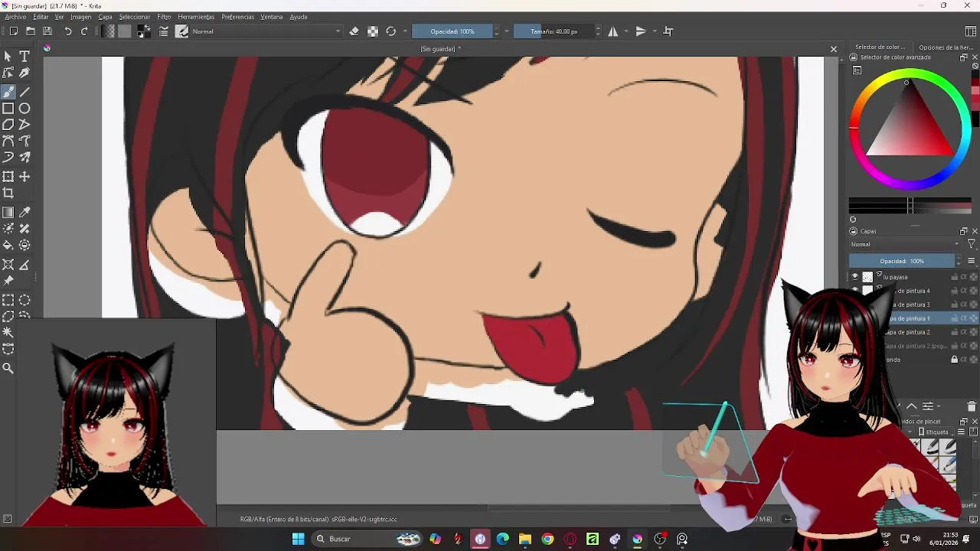
Task: Toggle horizontal mirror tool
Action: (613, 31)
